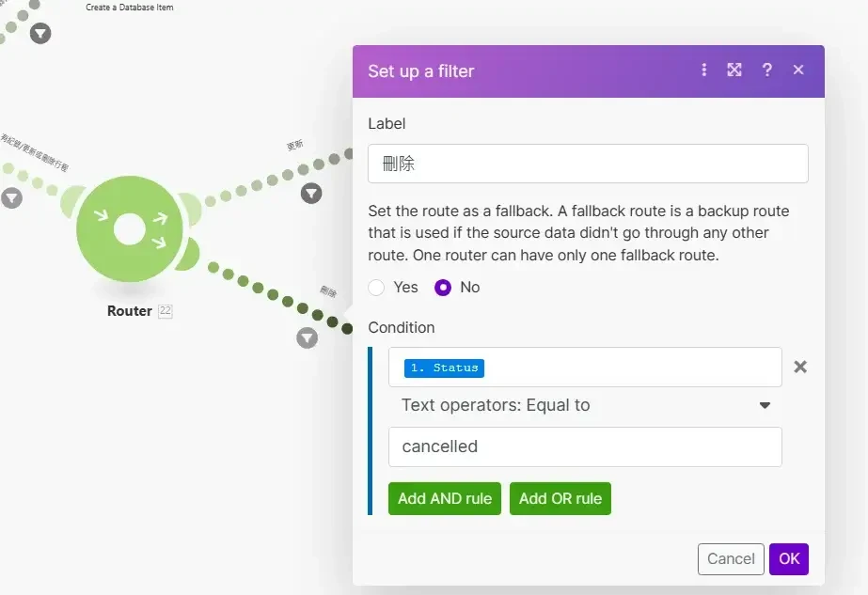The image size is (868, 595).
Task: Click the green Router module
Action: 130,229
